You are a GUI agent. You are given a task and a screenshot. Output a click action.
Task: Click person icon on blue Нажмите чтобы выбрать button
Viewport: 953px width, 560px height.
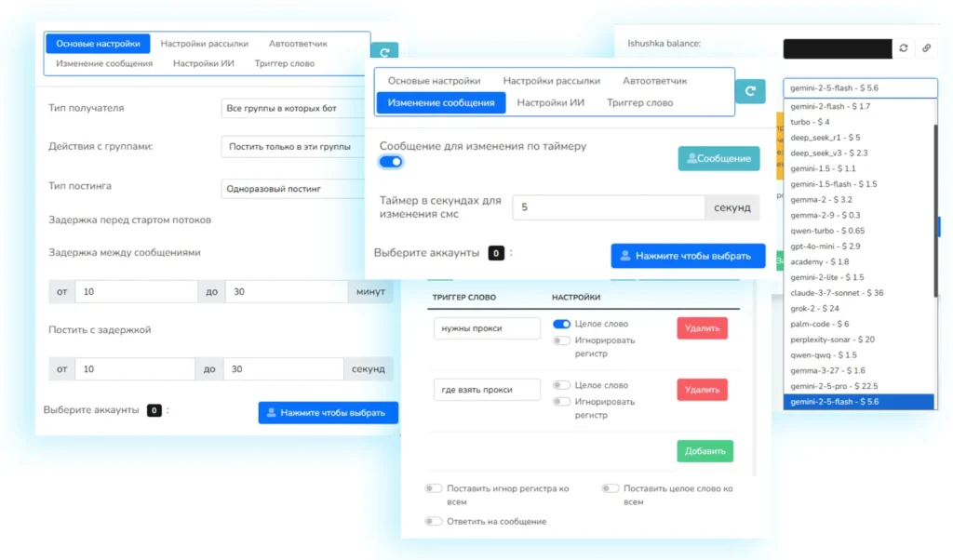[624, 257]
